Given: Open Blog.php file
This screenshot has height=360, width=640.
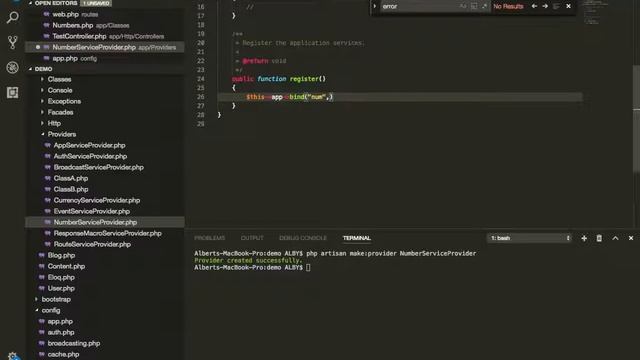Looking at the screenshot, I should coord(61,256).
